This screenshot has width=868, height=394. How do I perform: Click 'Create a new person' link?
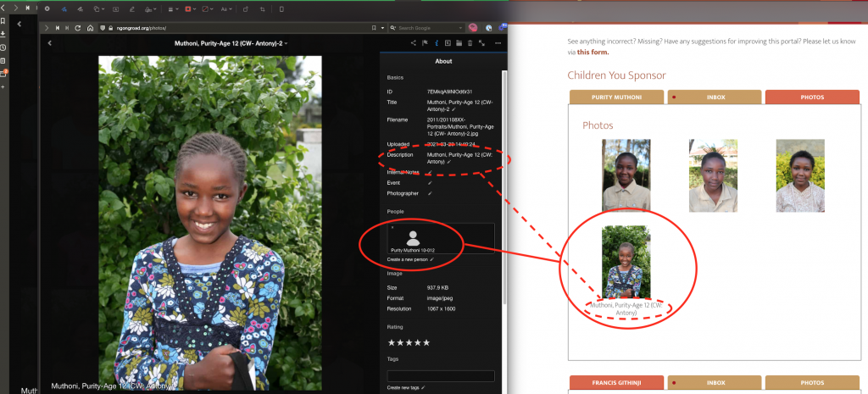pos(408,259)
